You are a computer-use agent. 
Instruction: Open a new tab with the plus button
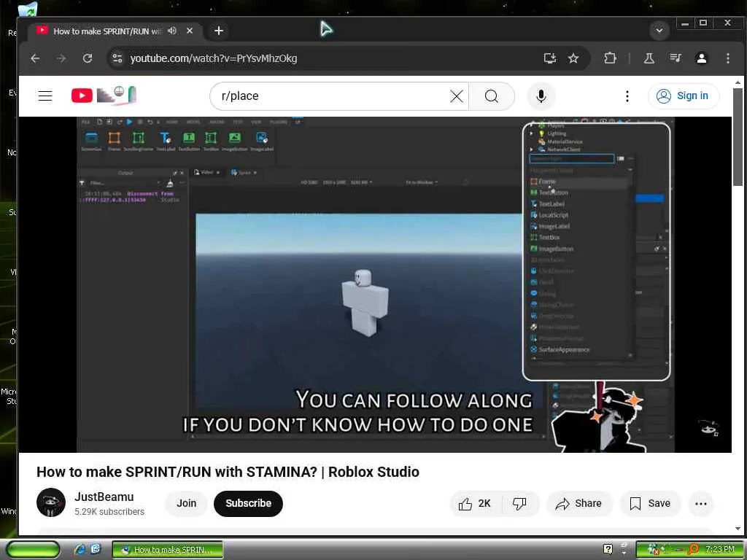(x=219, y=31)
